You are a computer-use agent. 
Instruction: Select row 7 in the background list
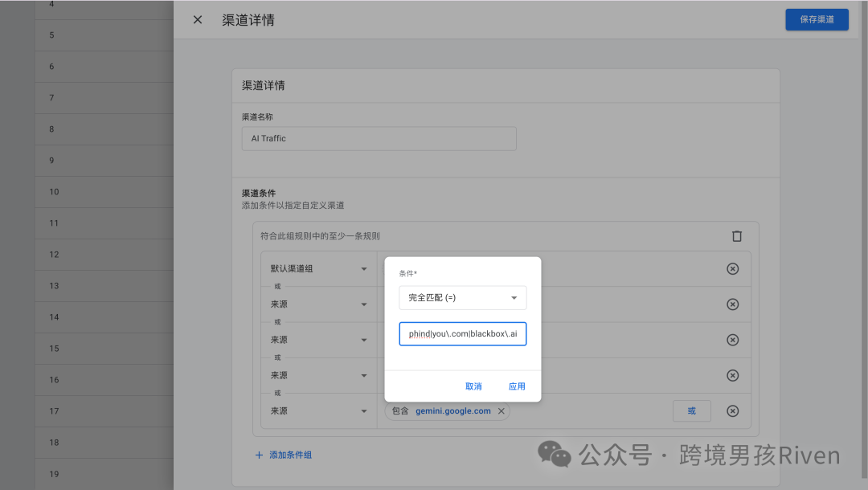click(104, 98)
